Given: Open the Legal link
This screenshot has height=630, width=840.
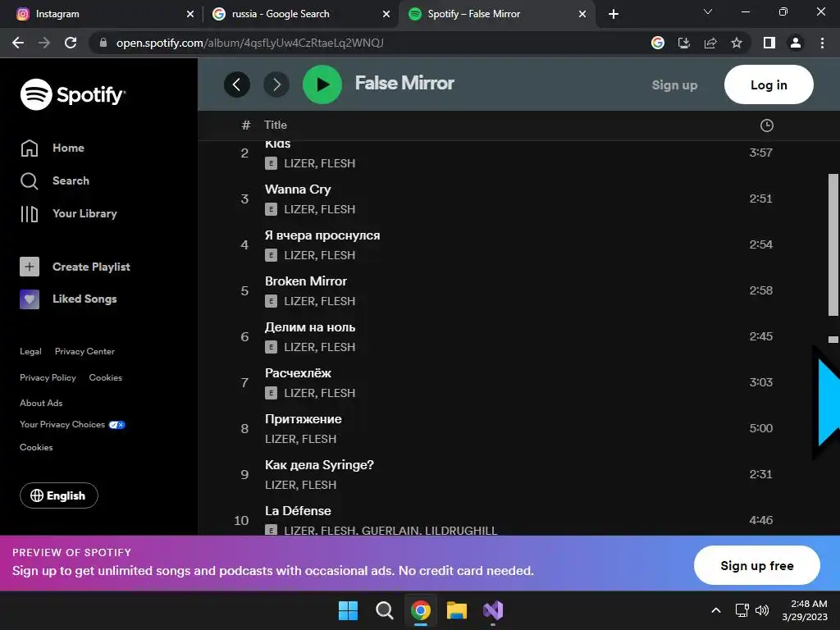Looking at the screenshot, I should (30, 351).
